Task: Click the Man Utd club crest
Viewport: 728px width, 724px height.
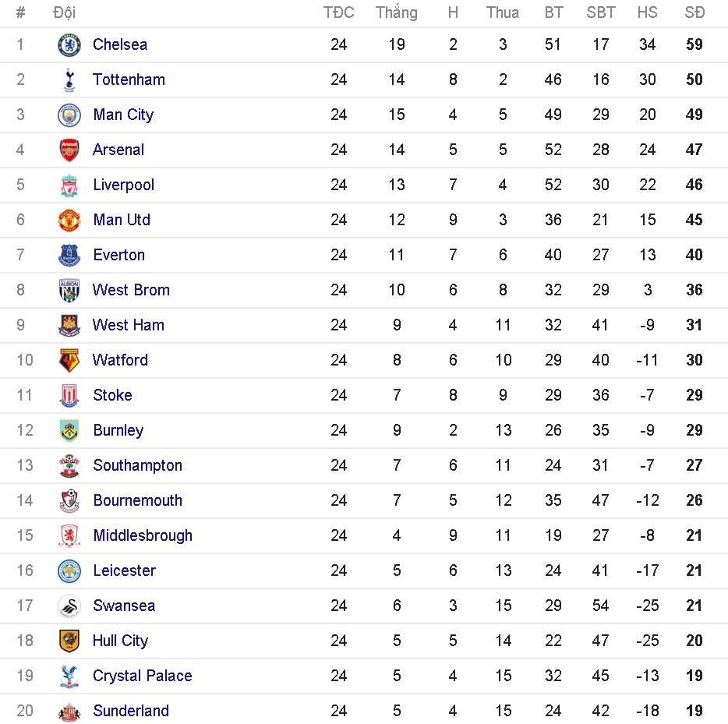Action: tap(69, 220)
